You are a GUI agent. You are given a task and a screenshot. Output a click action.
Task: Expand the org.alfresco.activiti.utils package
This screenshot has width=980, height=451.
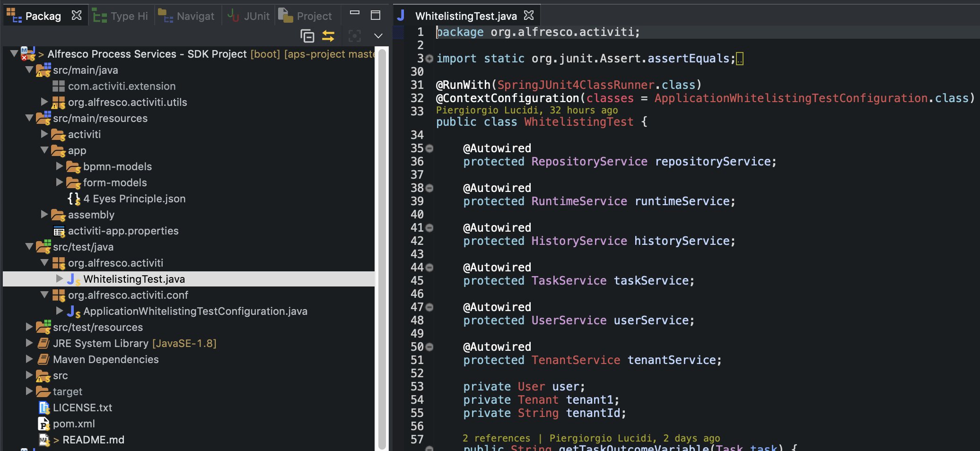coord(44,102)
